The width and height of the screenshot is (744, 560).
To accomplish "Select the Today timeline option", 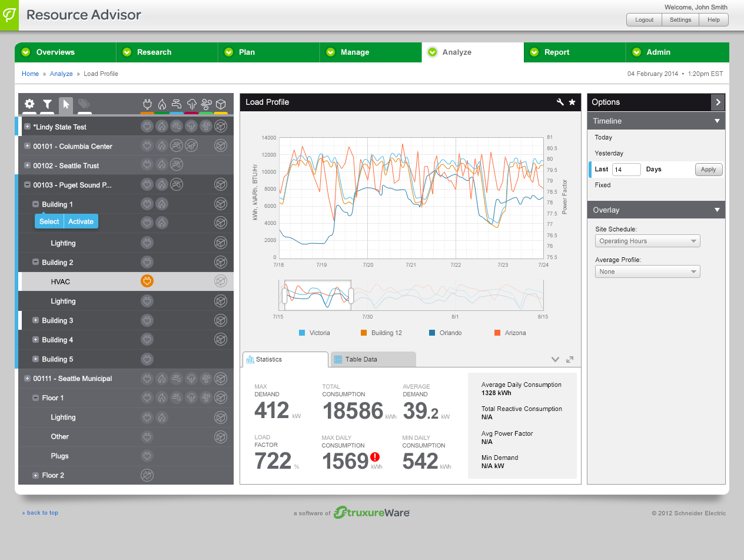I will pos(603,137).
